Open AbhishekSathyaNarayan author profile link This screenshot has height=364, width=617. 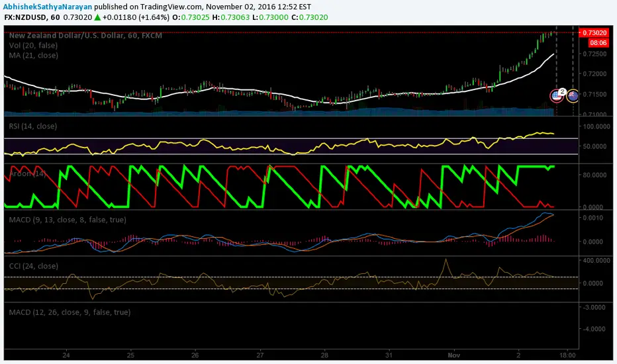click(x=47, y=7)
